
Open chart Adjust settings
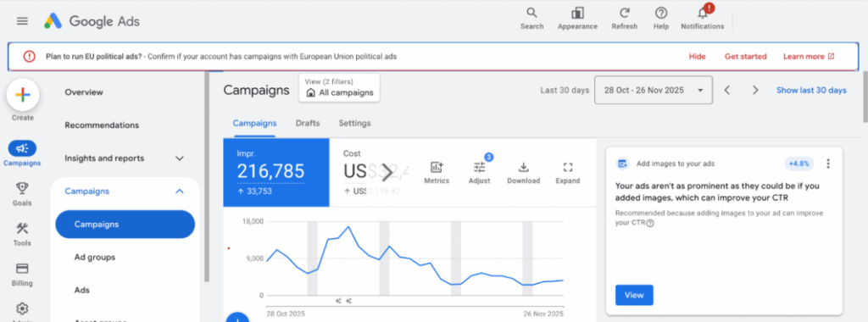tap(480, 173)
